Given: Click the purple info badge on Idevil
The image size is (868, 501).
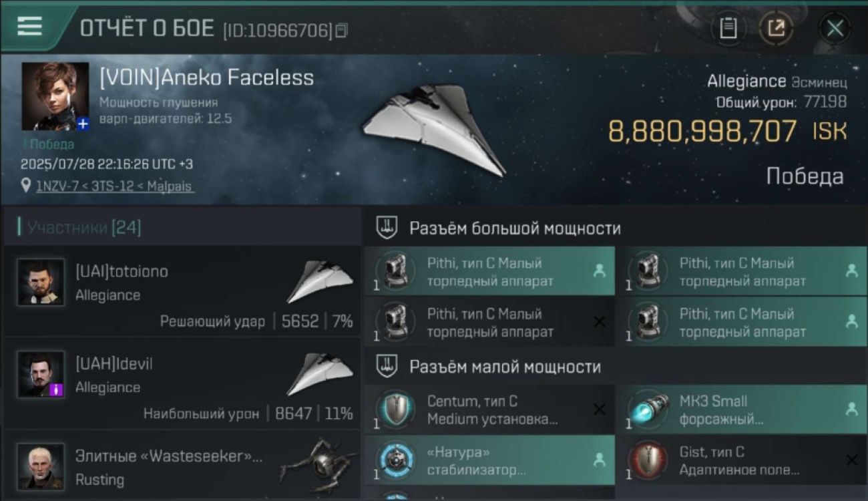Looking at the screenshot, I should (x=57, y=389).
